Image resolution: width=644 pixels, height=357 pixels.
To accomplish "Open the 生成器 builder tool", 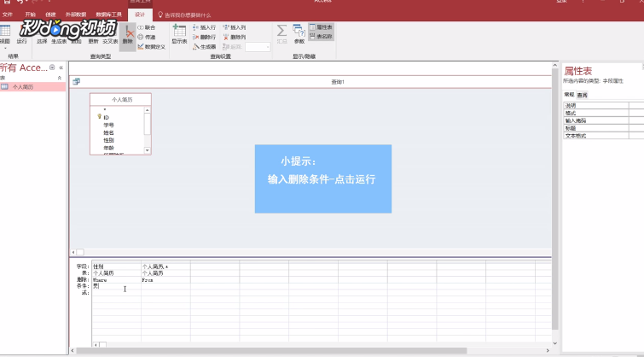I will coord(204,47).
